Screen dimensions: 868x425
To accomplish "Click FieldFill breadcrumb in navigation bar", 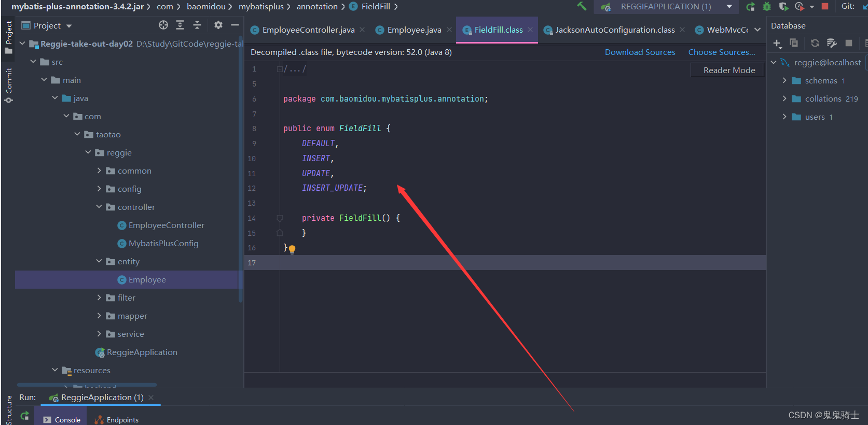I will coord(375,6).
